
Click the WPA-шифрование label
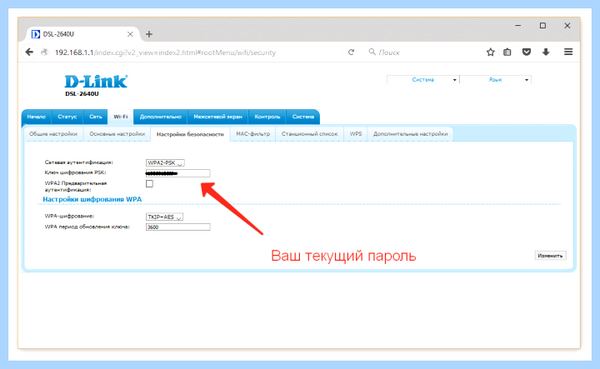(x=69, y=216)
